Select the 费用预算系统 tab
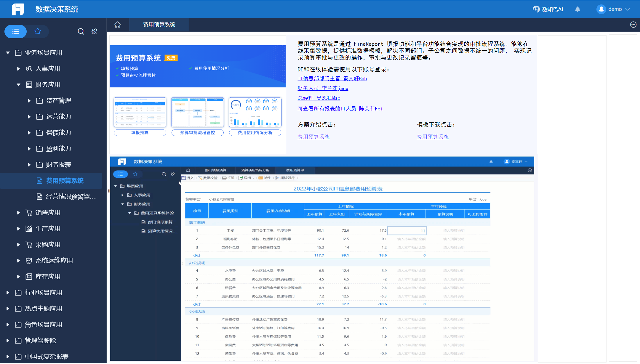The height and width of the screenshot is (364, 640). [x=159, y=25]
